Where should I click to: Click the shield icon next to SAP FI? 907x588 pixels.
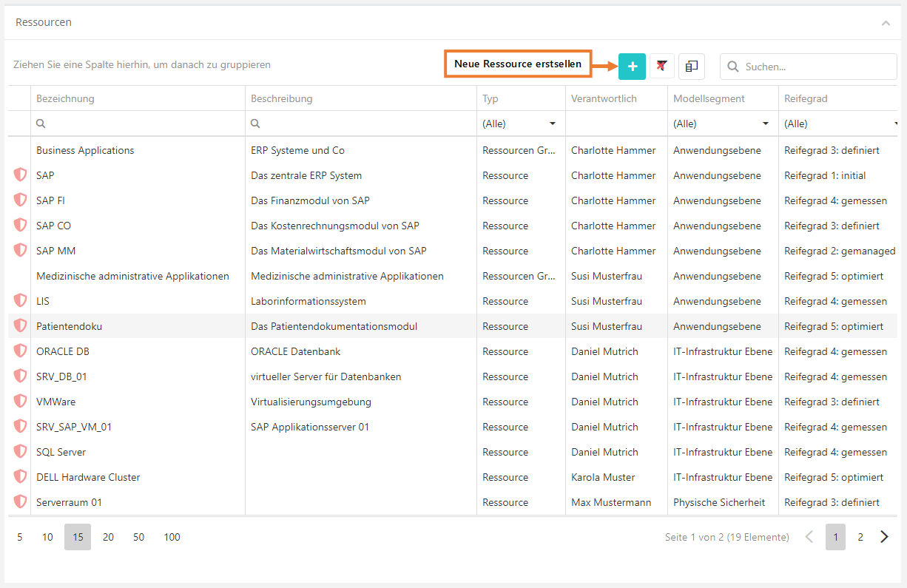pyautogui.click(x=20, y=200)
